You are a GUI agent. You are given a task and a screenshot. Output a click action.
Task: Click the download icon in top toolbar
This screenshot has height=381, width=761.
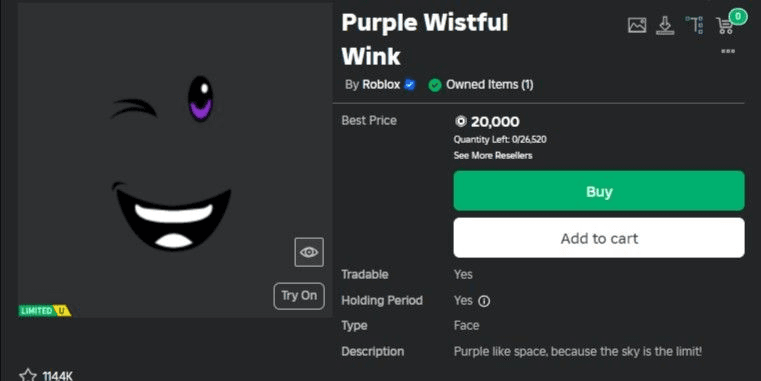[x=665, y=25]
